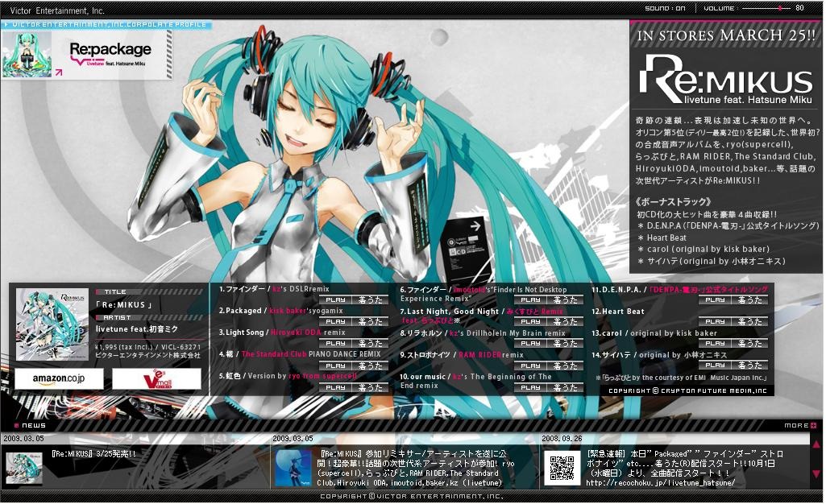The image size is (826, 504).
Task: Open 着うた download for track 8 "リラホルン"
Action: click(x=565, y=343)
